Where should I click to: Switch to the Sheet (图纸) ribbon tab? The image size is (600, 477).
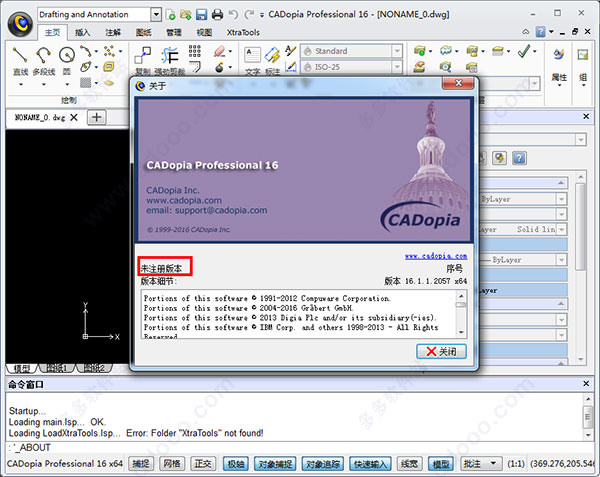tap(143, 33)
